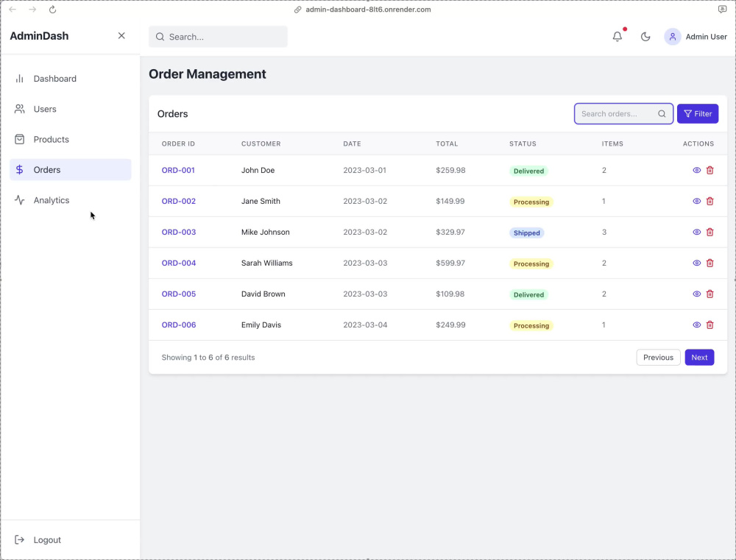Click the Products shopping bag icon
736x560 pixels.
pyautogui.click(x=19, y=139)
